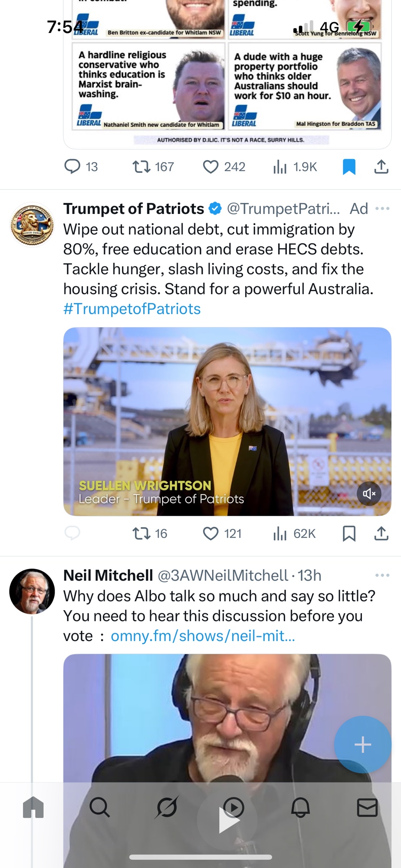Viewport: 401px width, 868px height.
Task: Remove bookmark on the top post
Action: [x=349, y=167]
